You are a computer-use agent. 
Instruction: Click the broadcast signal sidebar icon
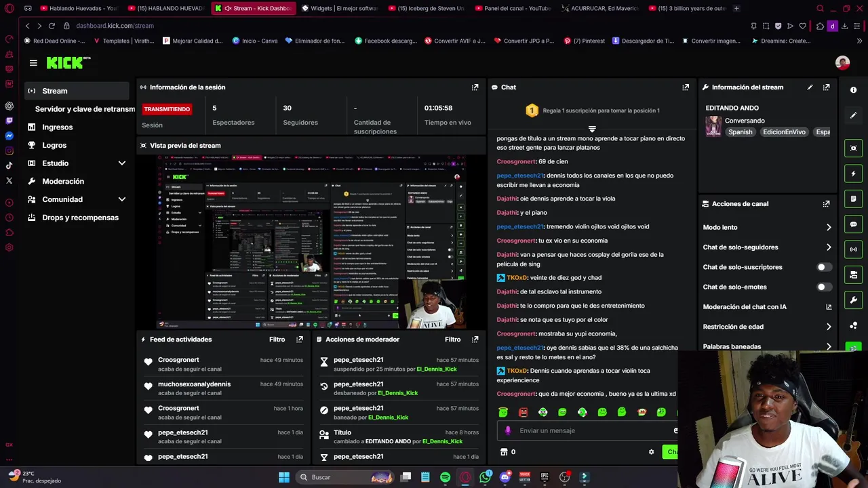click(x=853, y=249)
